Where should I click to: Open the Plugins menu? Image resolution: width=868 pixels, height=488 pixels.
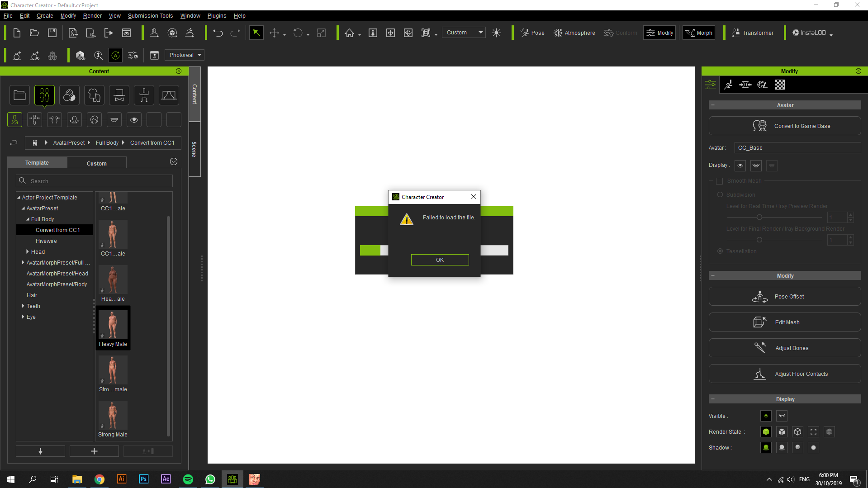[x=217, y=15]
